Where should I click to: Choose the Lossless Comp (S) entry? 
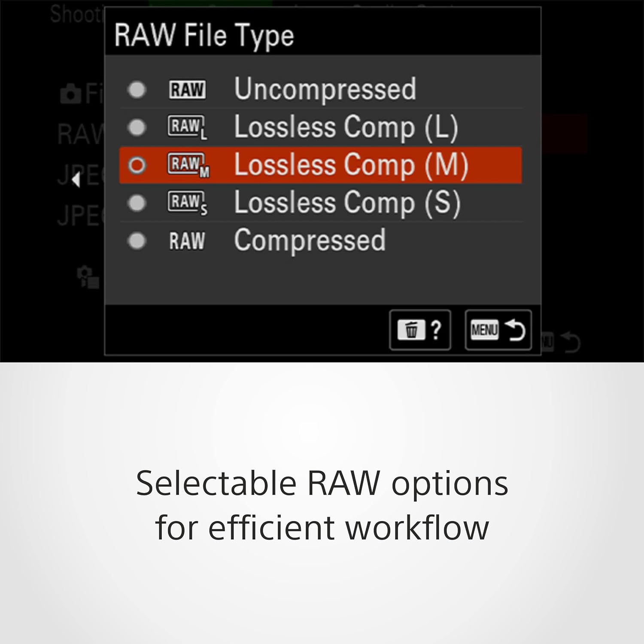pyautogui.click(x=347, y=203)
